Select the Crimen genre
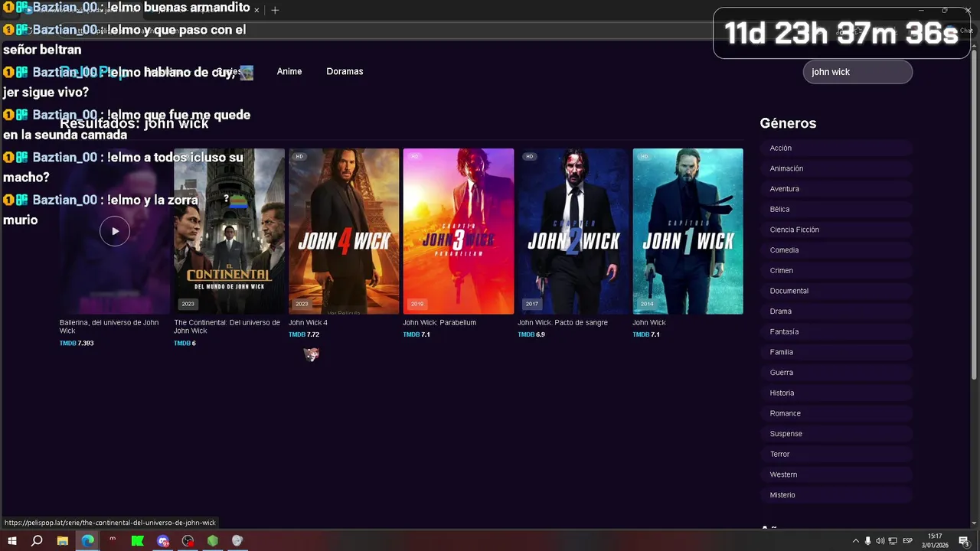Image resolution: width=980 pixels, height=551 pixels. pyautogui.click(x=836, y=271)
